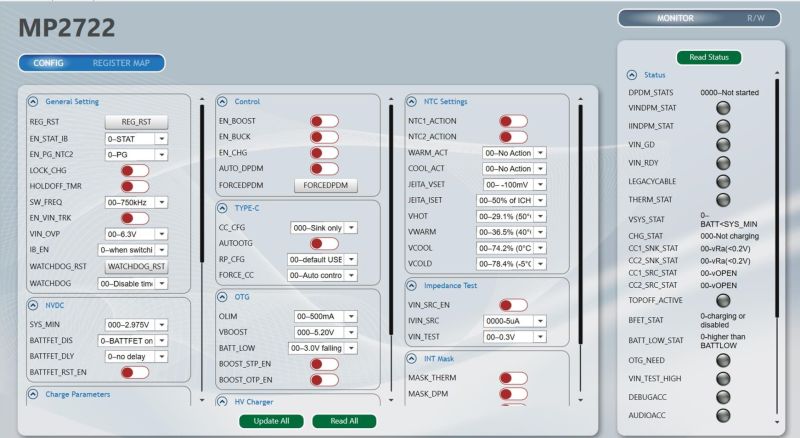Enable the EN_BUCK switch

[x=324, y=137]
